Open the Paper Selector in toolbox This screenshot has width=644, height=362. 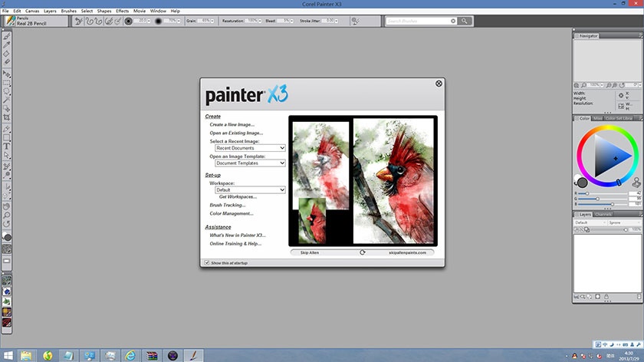click(x=7, y=249)
